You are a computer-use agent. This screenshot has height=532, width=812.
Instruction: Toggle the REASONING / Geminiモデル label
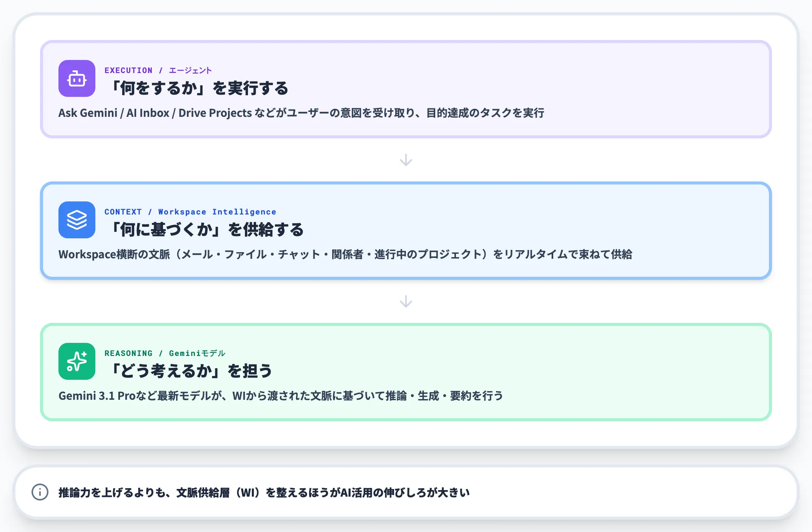(165, 353)
